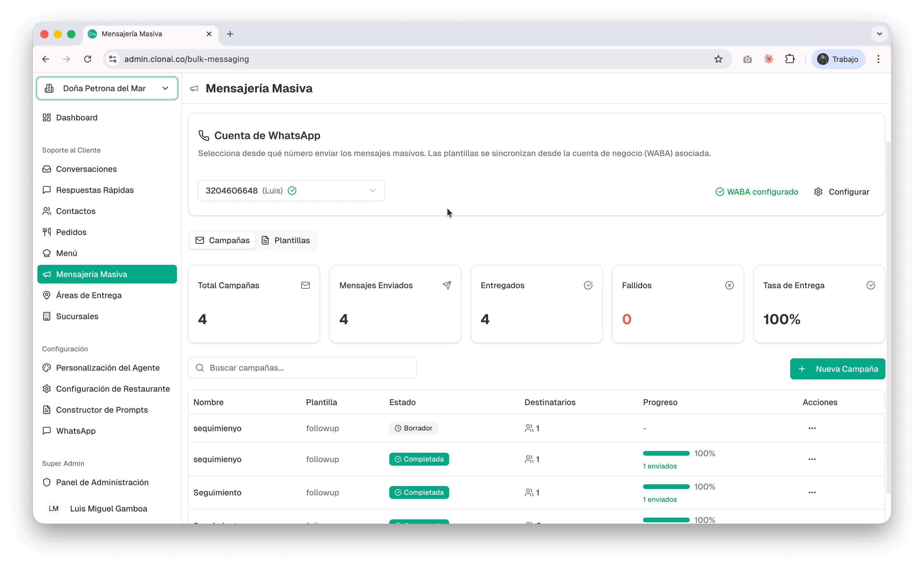
Task: Click the Mensajes Enviados paper plane icon
Action: click(x=447, y=285)
